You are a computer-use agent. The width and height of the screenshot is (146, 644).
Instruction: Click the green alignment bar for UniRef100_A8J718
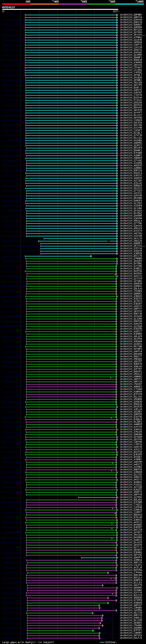click(x=60, y=613)
